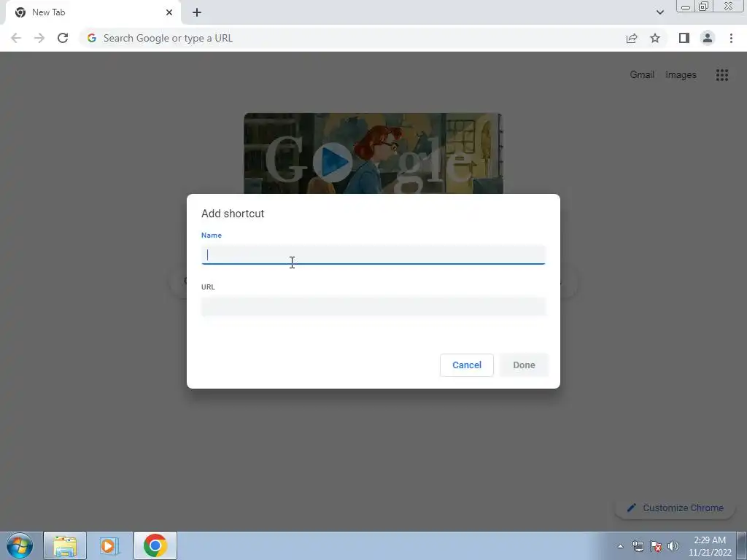This screenshot has height=560, width=747.
Task: Restore down the Chrome window
Action: coord(703,6)
